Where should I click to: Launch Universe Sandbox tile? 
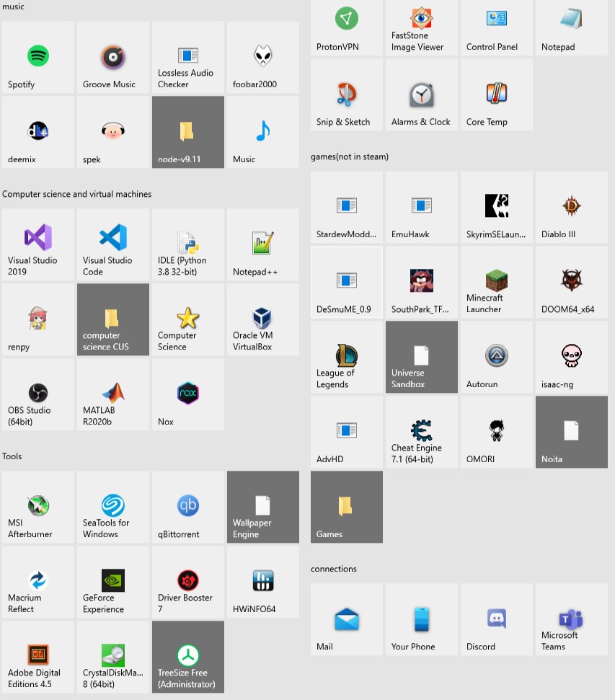point(422,357)
